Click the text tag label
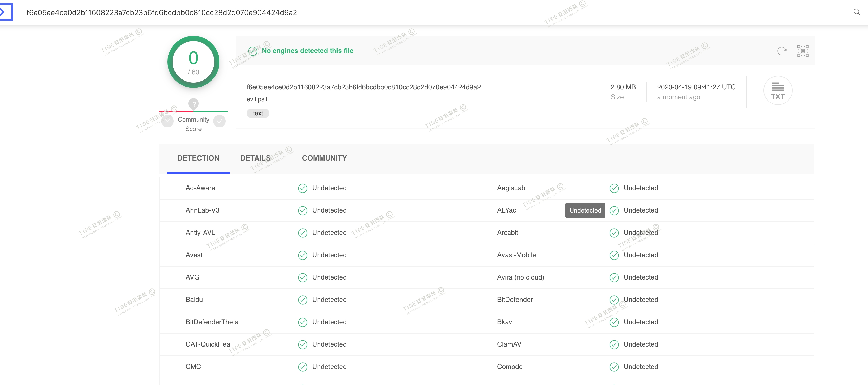The height and width of the screenshot is (385, 868). 258,114
